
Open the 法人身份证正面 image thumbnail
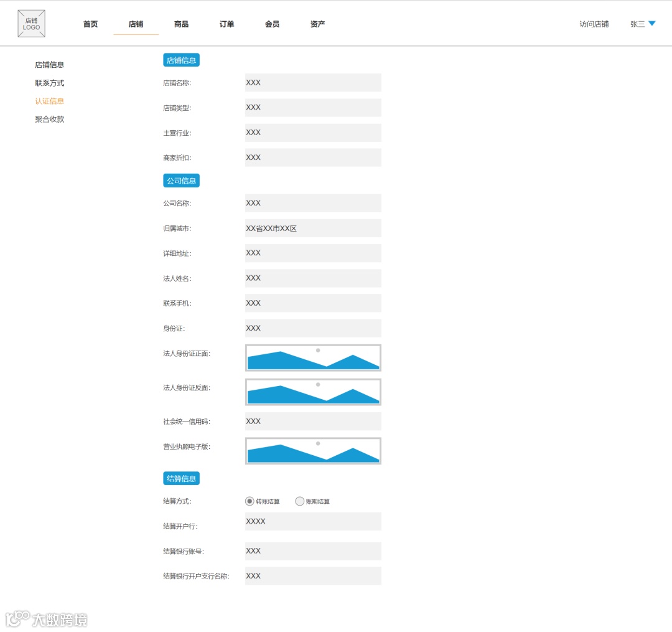point(313,357)
